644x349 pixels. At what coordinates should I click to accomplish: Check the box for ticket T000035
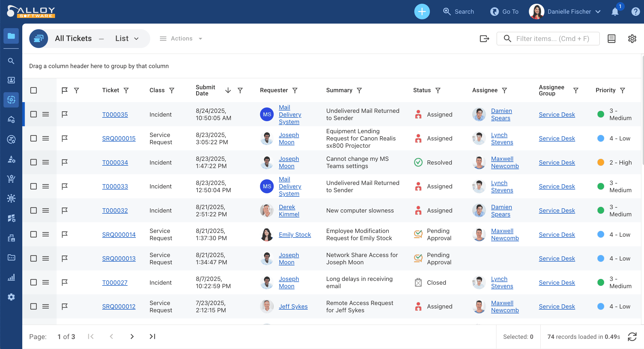coord(34,114)
